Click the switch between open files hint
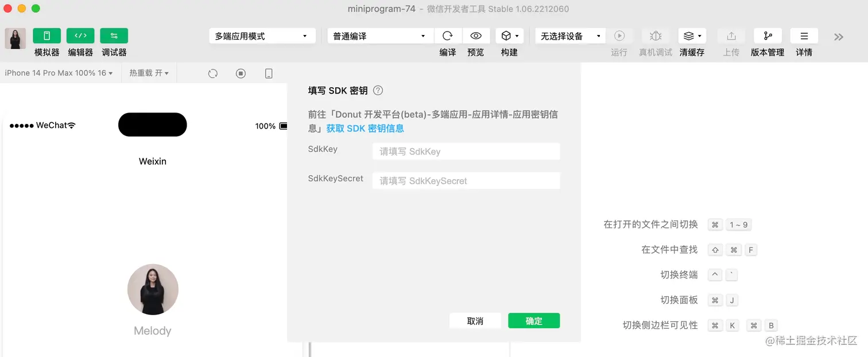The width and height of the screenshot is (868, 357). pyautogui.click(x=650, y=224)
